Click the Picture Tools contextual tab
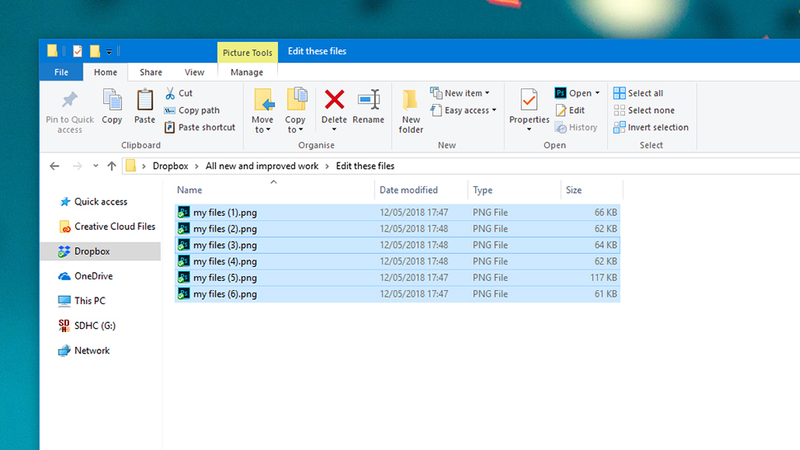 247,53
